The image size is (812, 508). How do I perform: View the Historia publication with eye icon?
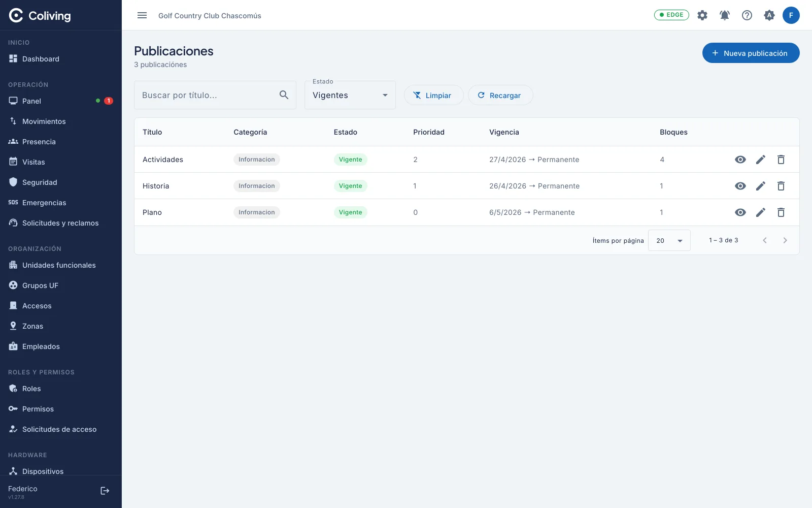point(740,186)
